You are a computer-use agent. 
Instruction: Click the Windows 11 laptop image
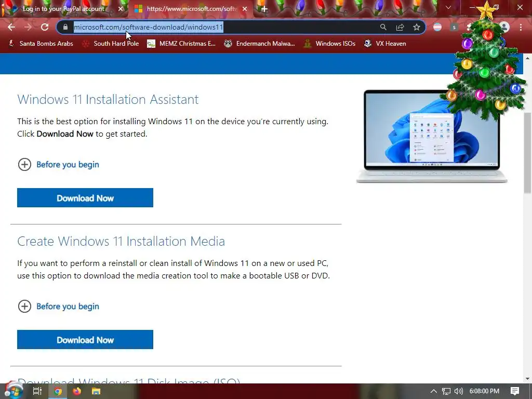[x=432, y=137]
